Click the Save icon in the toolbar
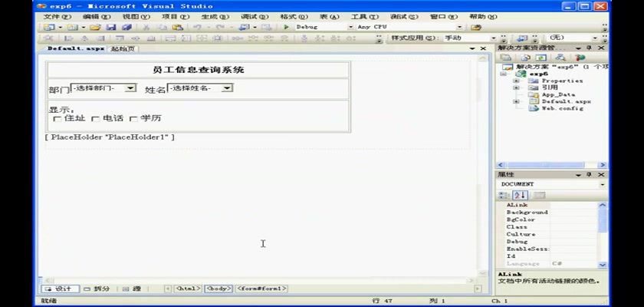Image resolution: width=644 pixels, height=307 pixels. 111,27
